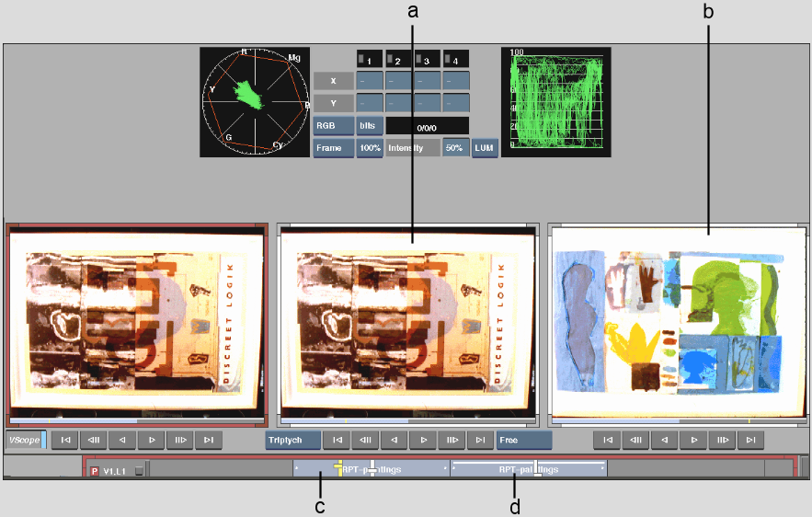Click the Y field under point 1
The image size is (812, 517).
(x=370, y=103)
